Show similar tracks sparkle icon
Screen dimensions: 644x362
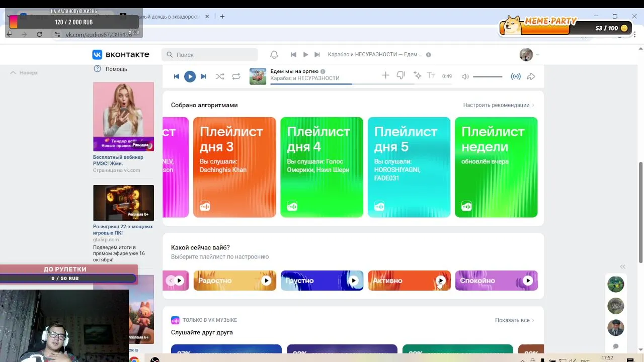coord(417,75)
